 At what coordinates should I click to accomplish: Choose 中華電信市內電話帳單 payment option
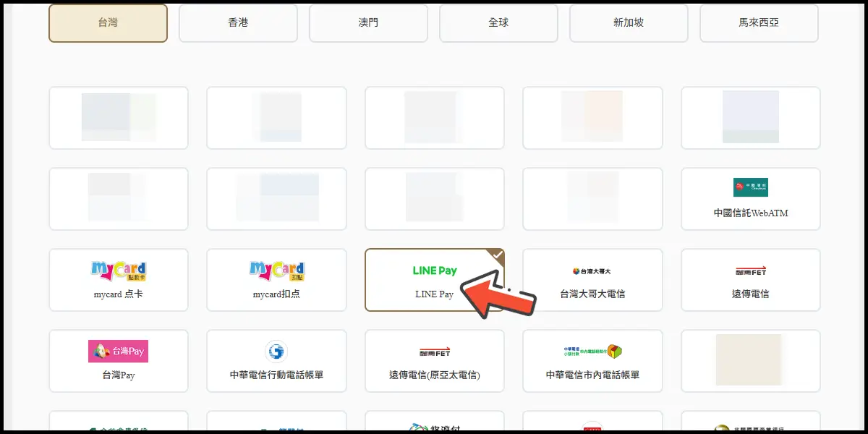(x=592, y=361)
